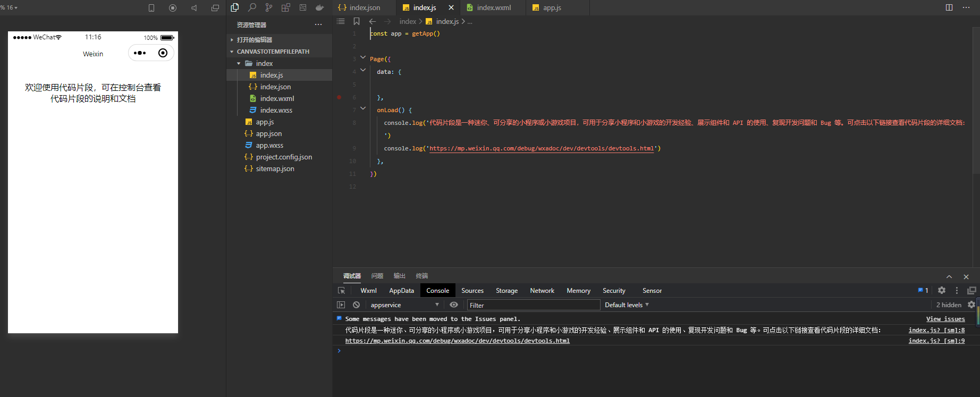The width and height of the screenshot is (980, 397).
Task: Open devtools settings gear
Action: [942, 290]
